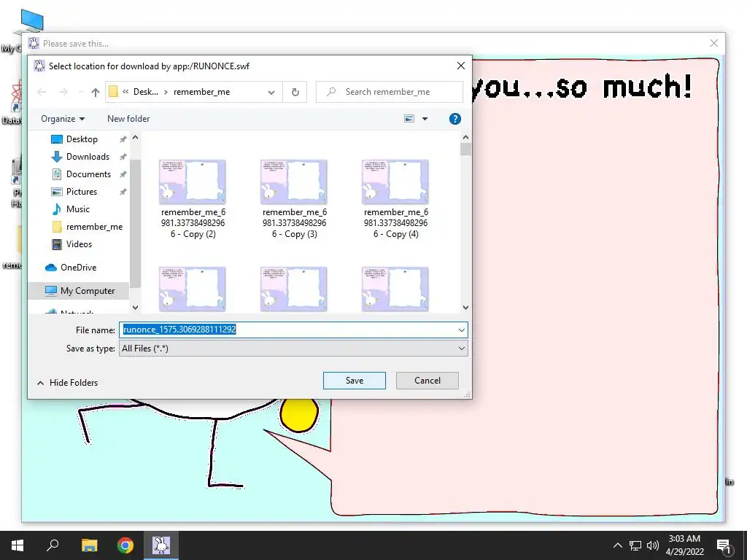Open network status tray icon
The image size is (747, 560).
(635, 545)
